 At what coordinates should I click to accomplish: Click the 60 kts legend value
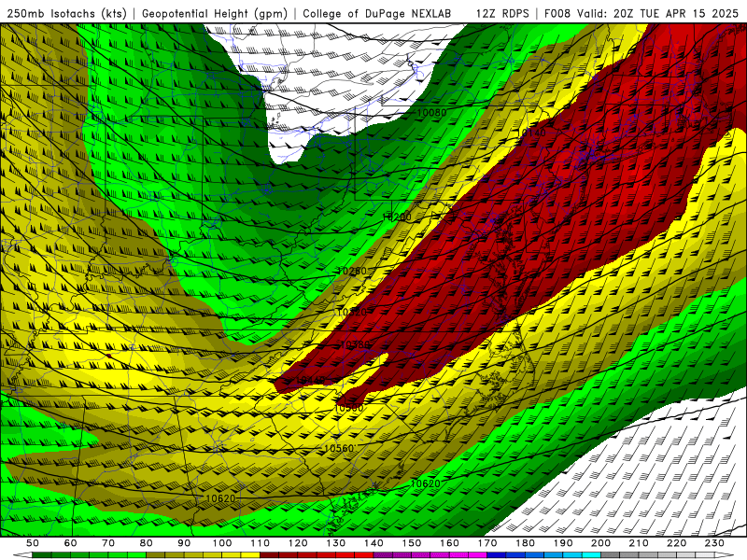[71, 543]
